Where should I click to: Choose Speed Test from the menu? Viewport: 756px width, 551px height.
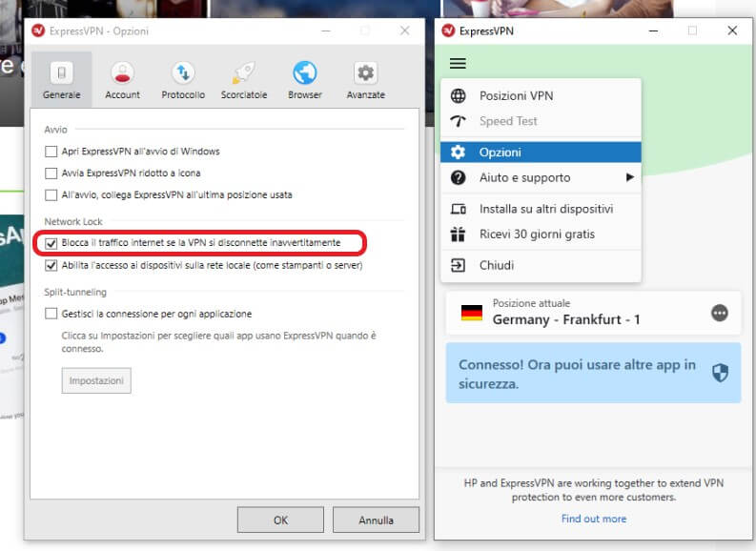[541, 121]
